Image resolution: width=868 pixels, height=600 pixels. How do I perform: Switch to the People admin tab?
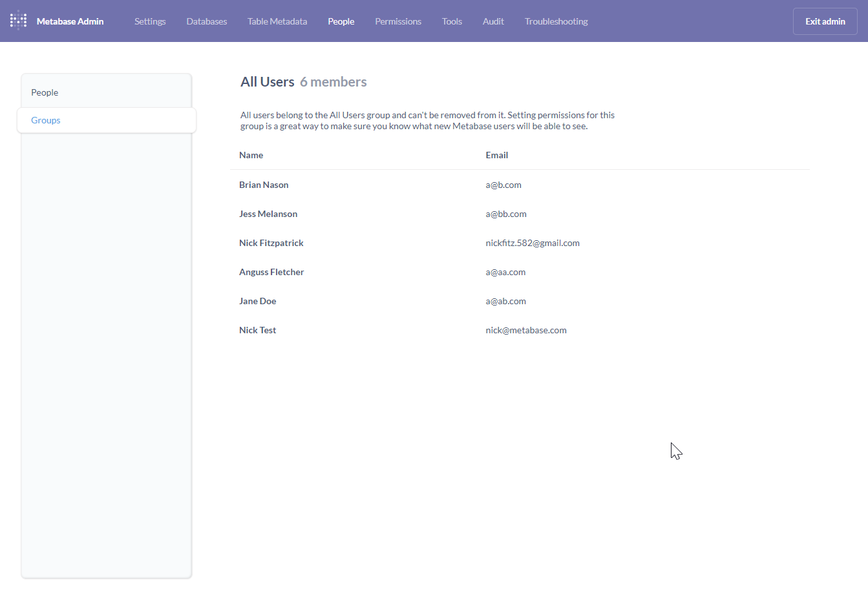pyautogui.click(x=341, y=21)
